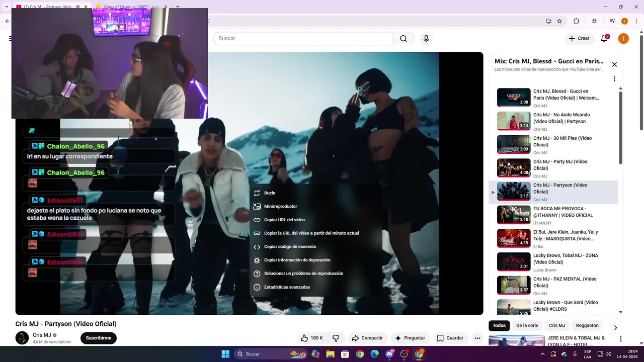Click the Compartir button
The width and height of the screenshot is (644, 362).
point(367,338)
